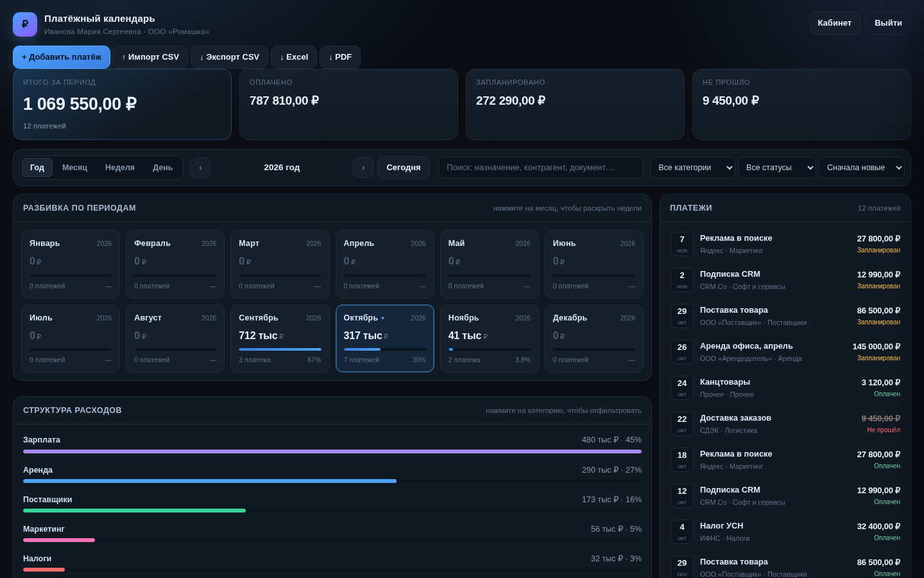Screen dimensions: 924x578
Task: Export payments to PDF
Action: [x=340, y=57]
